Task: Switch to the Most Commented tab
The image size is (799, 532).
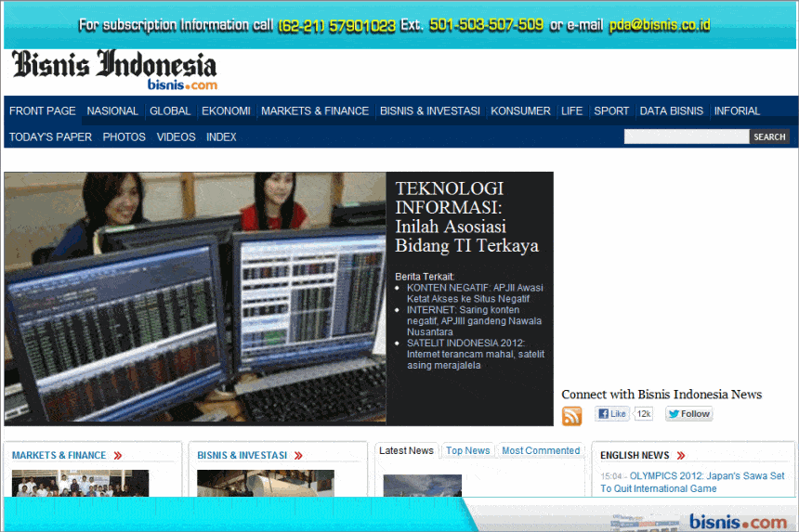Action: tap(541, 450)
